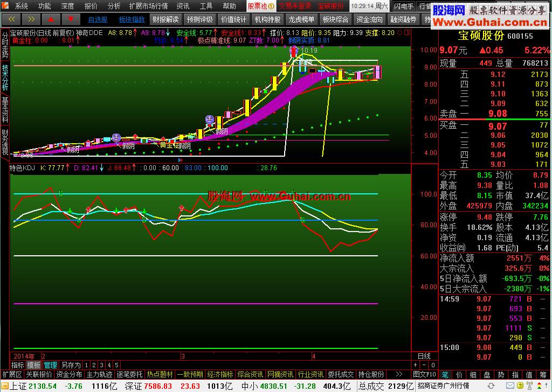Select template number 5 below chart

point(116,365)
